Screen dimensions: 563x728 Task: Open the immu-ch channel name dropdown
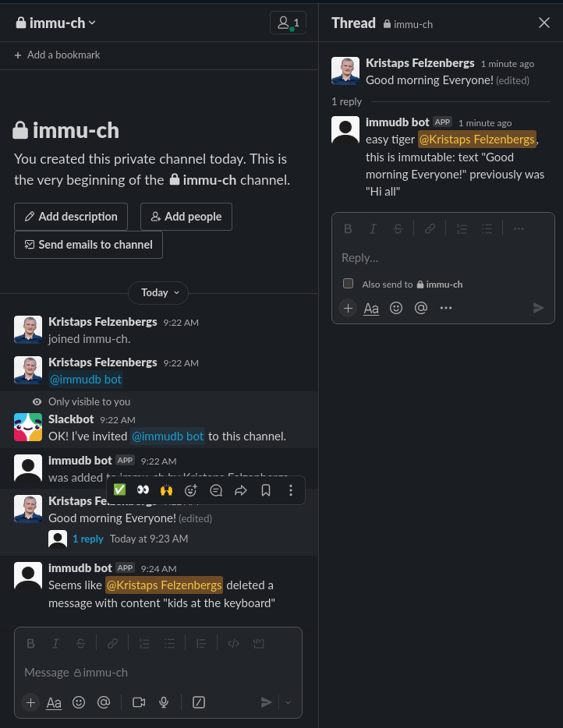(x=55, y=23)
